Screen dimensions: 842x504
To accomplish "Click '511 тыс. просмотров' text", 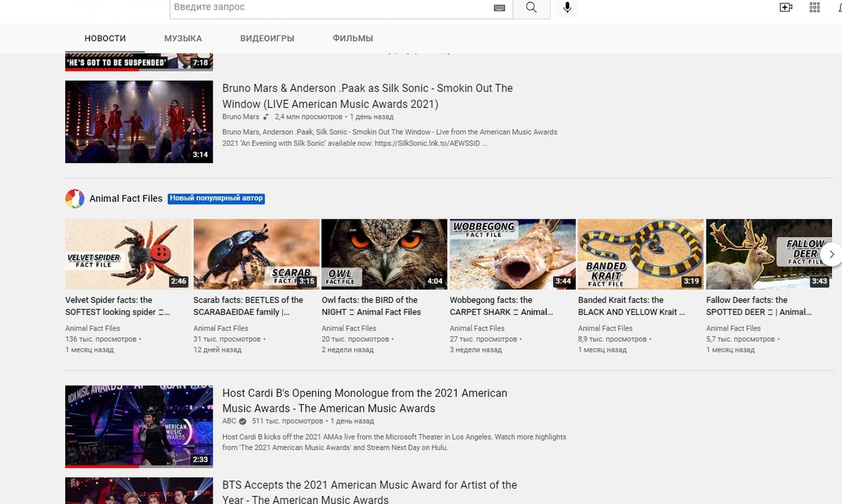I will pyautogui.click(x=288, y=421).
